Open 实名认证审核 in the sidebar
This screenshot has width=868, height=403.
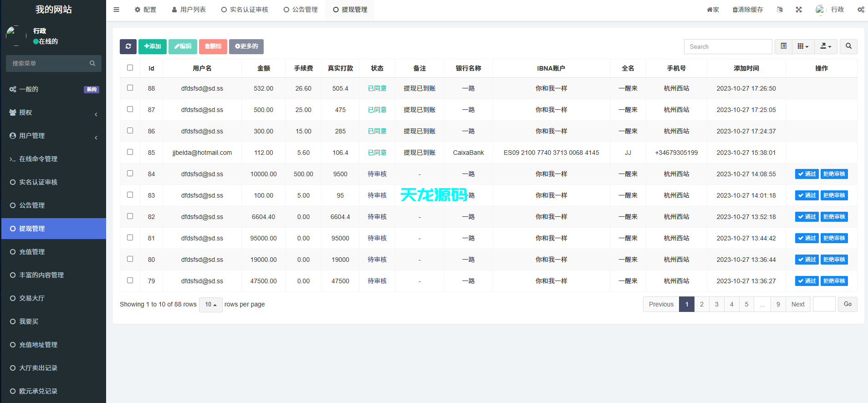click(54, 182)
